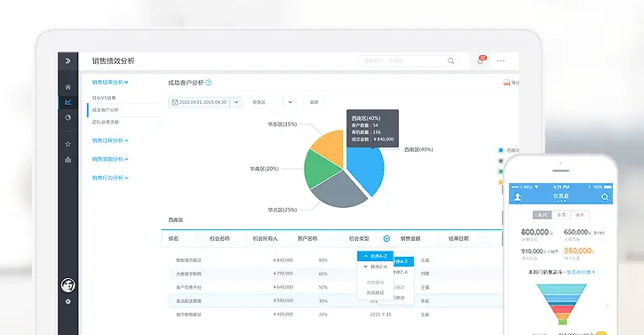This screenshot has height=335, width=644.
Task: Select the table row with ¥790,000
Action: point(336,274)
